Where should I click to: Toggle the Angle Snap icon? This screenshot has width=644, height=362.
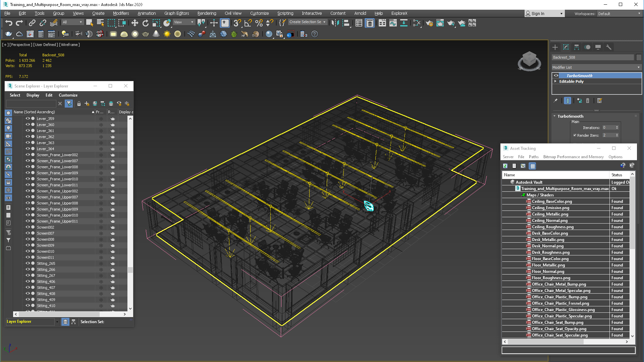(x=248, y=23)
